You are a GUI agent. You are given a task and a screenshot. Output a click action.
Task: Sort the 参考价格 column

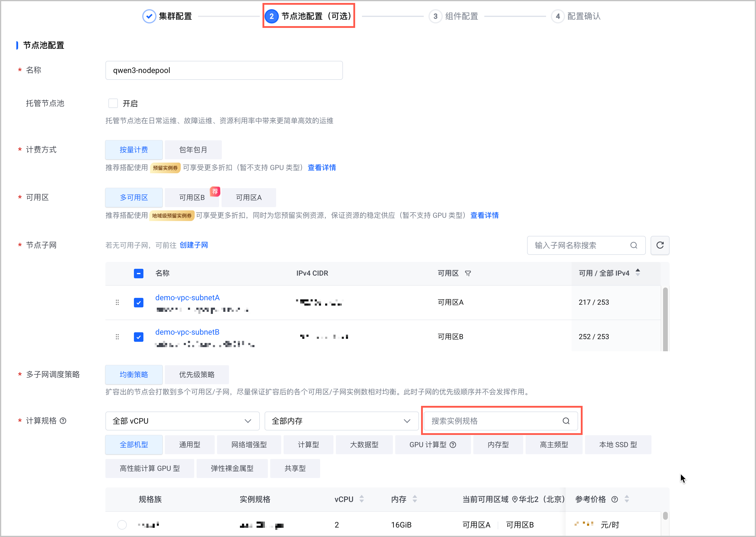(627, 499)
